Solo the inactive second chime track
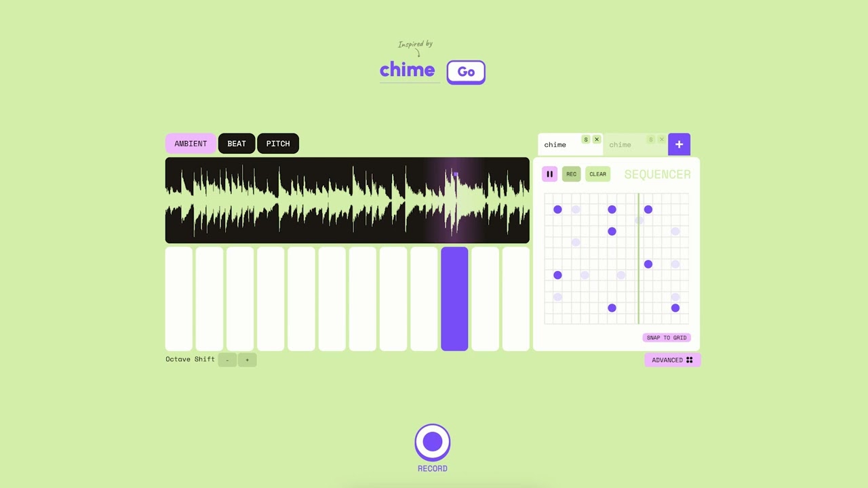 [x=651, y=140]
